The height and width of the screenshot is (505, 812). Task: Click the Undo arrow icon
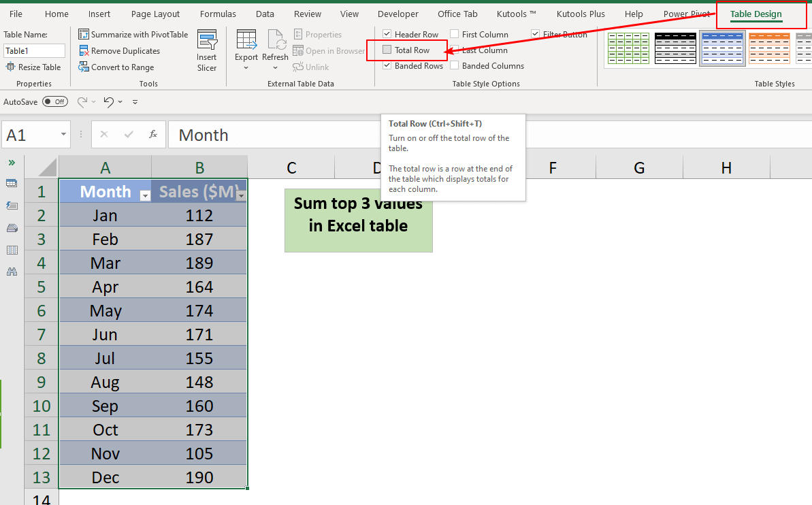point(108,101)
